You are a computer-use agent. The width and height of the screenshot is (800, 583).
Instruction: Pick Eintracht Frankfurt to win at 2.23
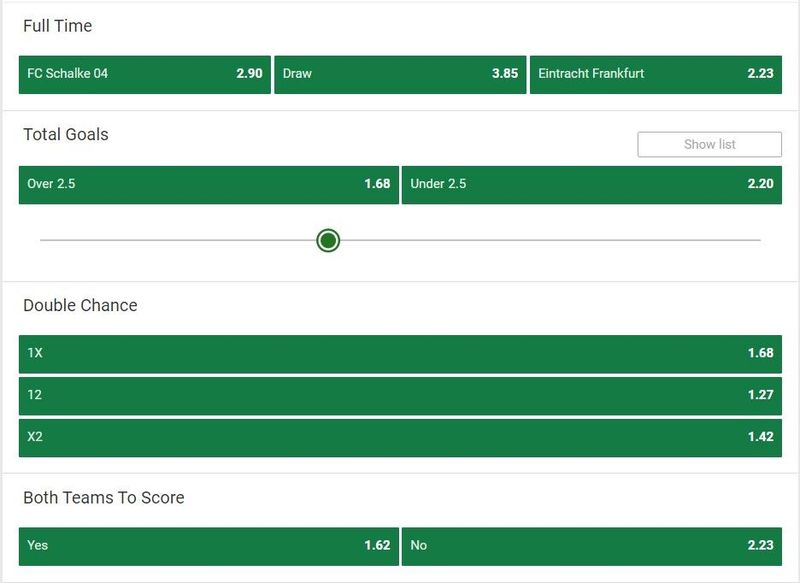coord(656,74)
